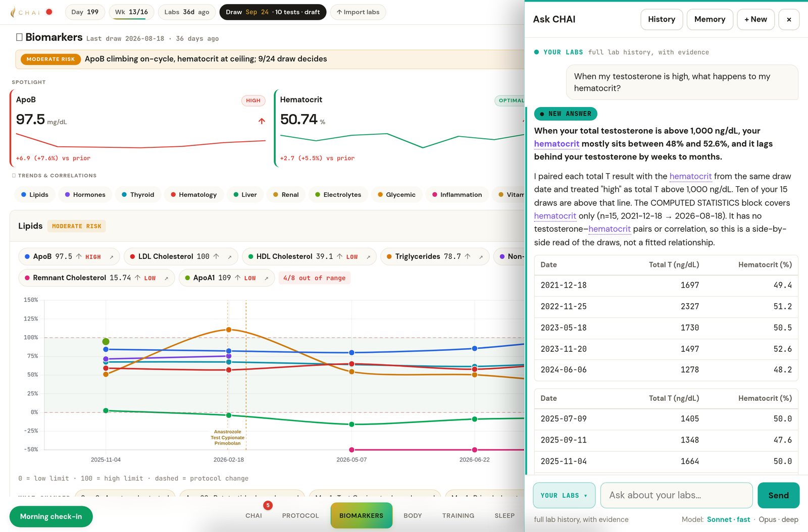Click the hematocrit value 52.6
This screenshot has height=532, width=808.
coord(782,349)
